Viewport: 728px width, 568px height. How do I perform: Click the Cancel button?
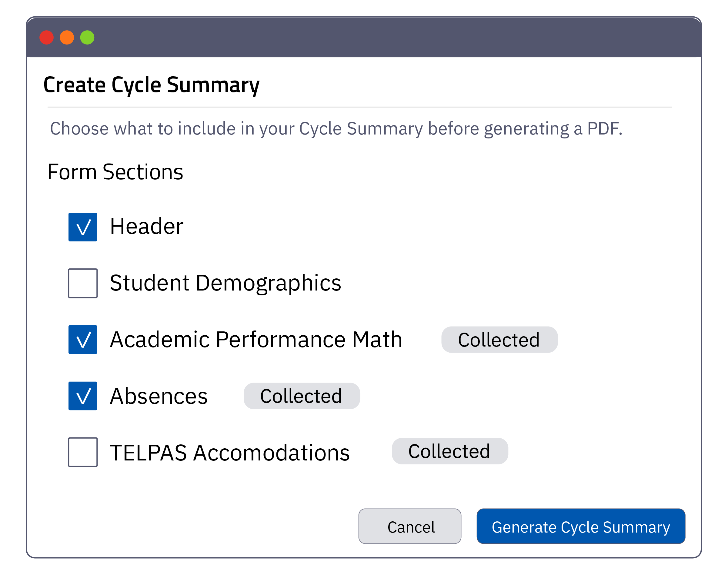coord(410,527)
